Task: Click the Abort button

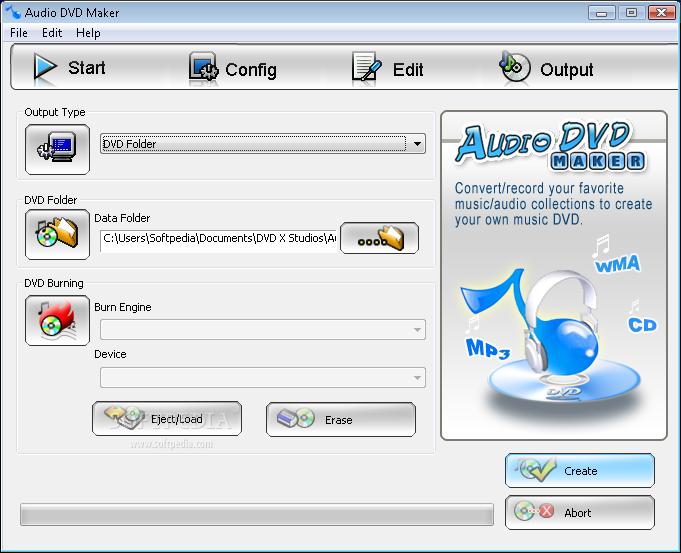Action: click(x=580, y=513)
